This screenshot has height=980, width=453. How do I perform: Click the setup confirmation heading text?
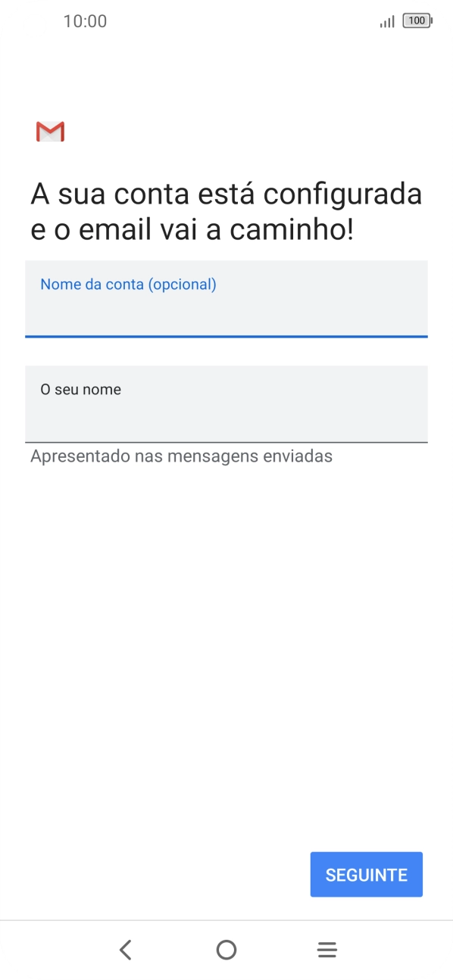point(226,210)
